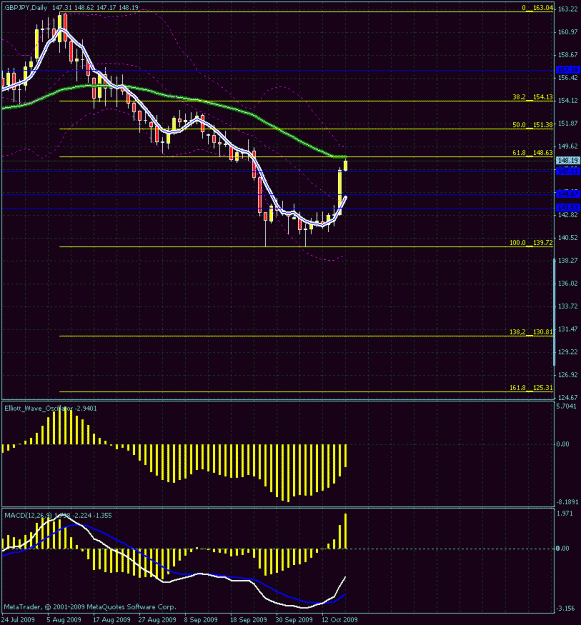The width and height of the screenshot is (581, 625).
Task: Click the 5.7041 oscillator scale value
Action: coord(567,407)
